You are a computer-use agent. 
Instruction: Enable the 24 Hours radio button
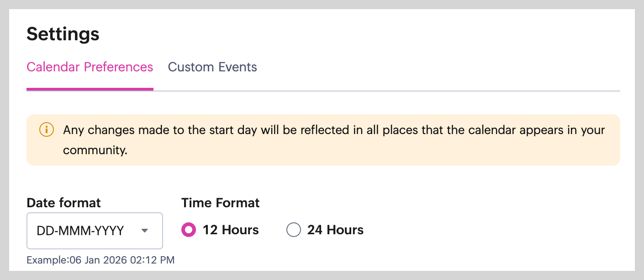click(293, 230)
